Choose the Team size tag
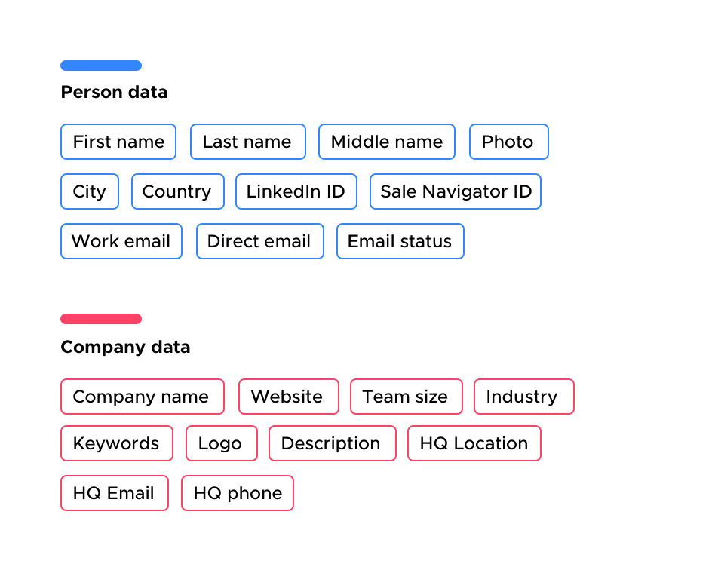 (x=406, y=397)
